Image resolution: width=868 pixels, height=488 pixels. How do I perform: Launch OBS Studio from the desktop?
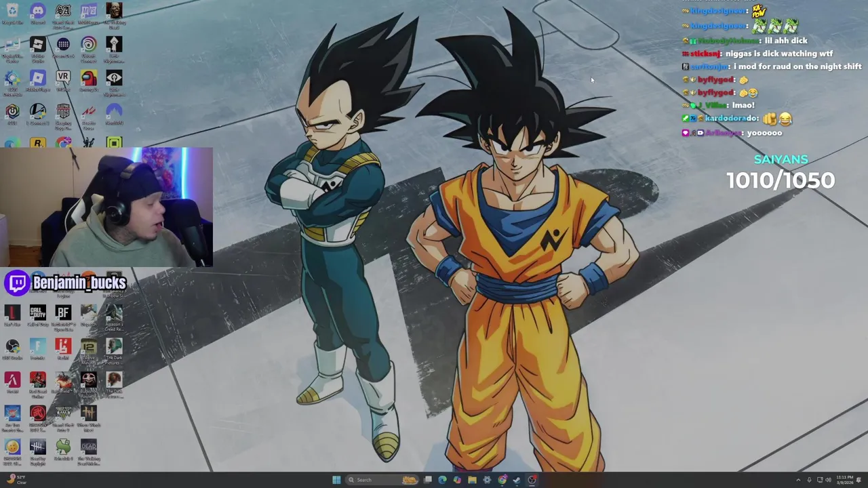pyautogui.click(x=12, y=349)
